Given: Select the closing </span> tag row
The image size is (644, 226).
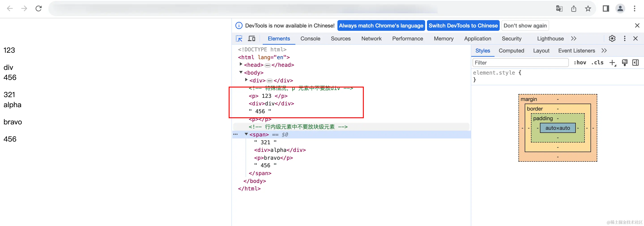Looking at the screenshot, I should 260,173.
